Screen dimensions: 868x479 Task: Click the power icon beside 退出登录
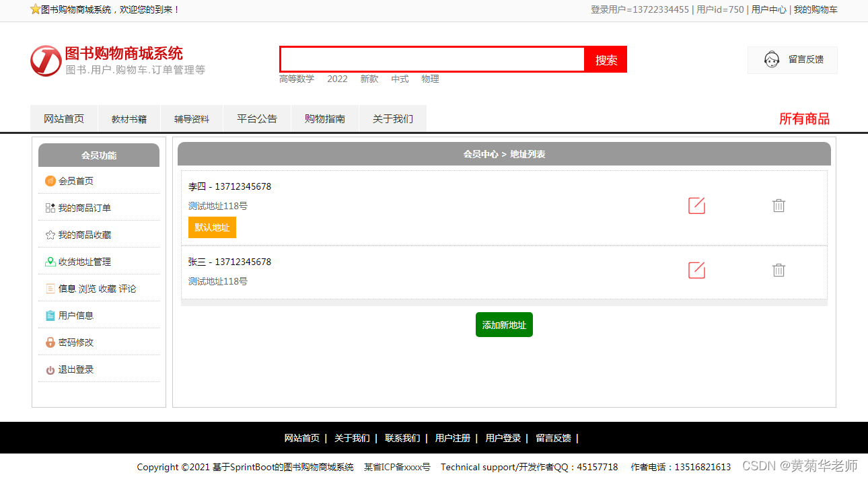tap(50, 370)
